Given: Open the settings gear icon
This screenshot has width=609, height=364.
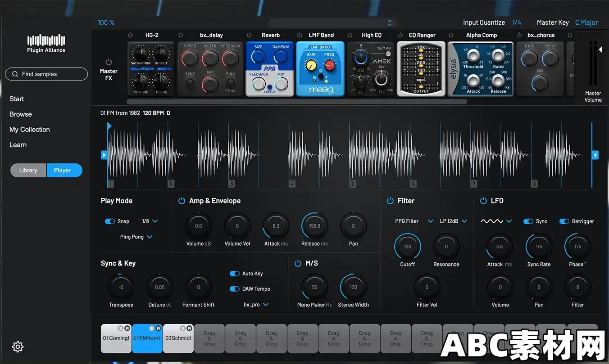Looking at the screenshot, I should coord(18,346).
